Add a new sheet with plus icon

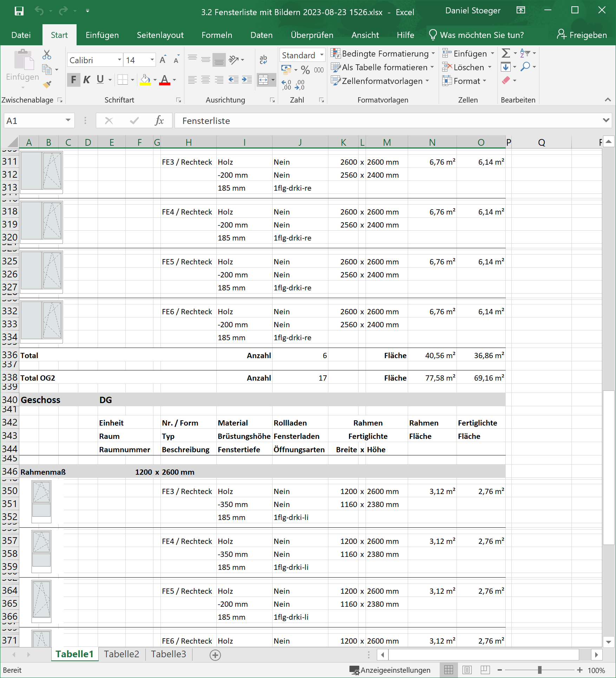tap(215, 655)
